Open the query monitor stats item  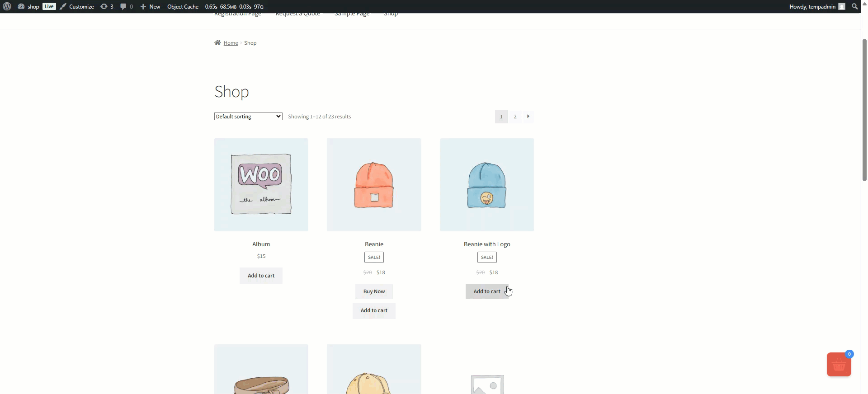[234, 6]
